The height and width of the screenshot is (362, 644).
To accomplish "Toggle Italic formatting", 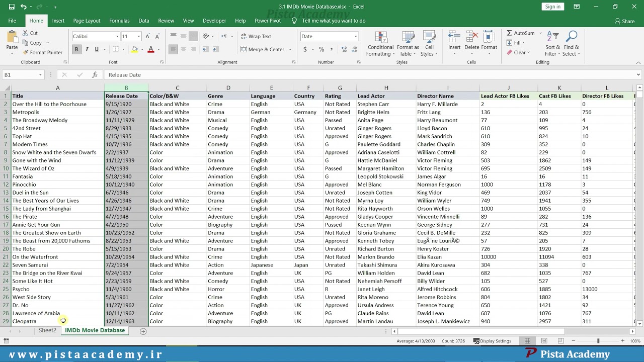I will tap(87, 49).
